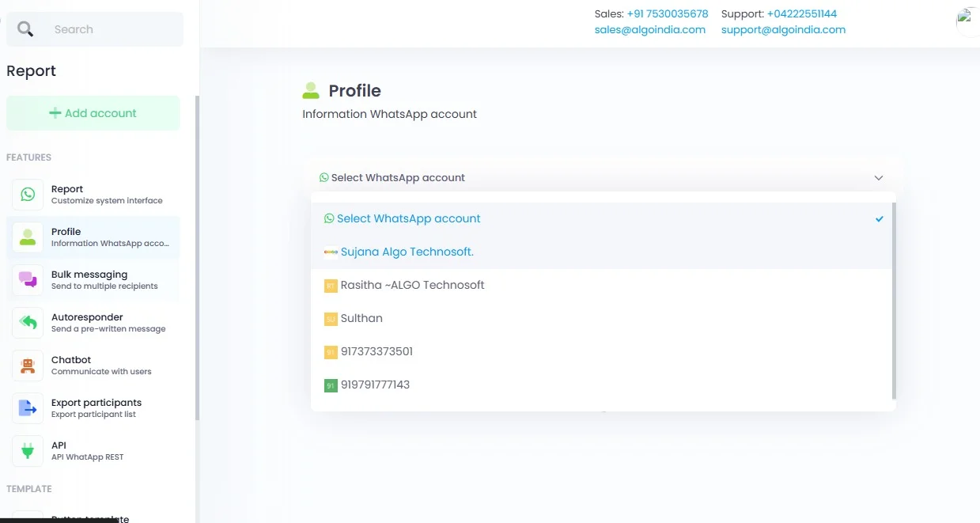Click the Autoresponder reply arrow icon

(28, 323)
